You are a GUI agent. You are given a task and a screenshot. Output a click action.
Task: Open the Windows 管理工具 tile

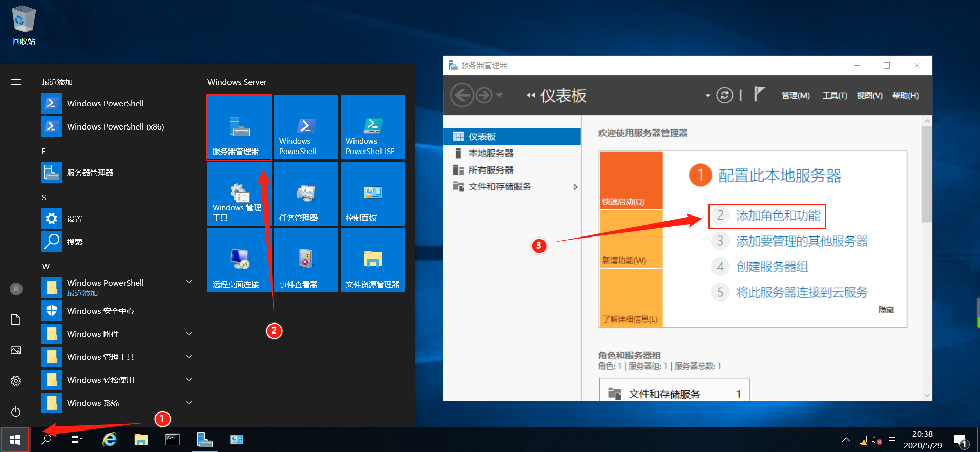coord(239,193)
